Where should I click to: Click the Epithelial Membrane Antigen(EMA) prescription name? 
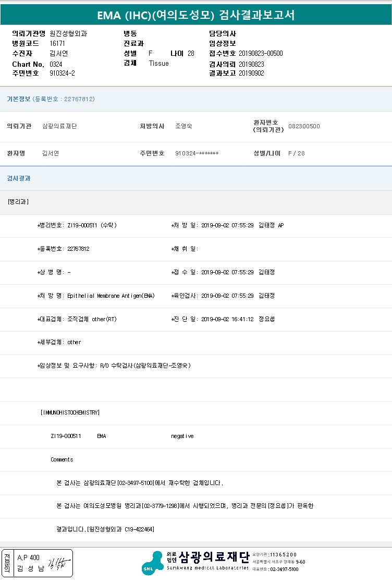point(111,296)
